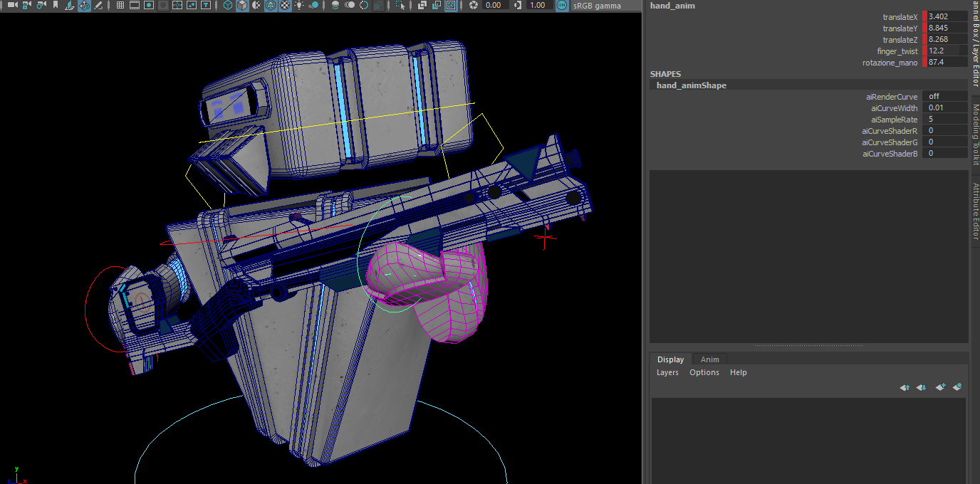Create layer from selected objects icon

[x=957, y=387]
